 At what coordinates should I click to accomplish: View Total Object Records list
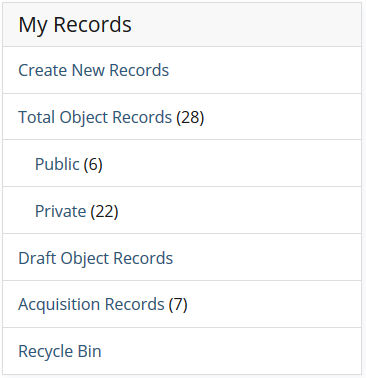(95, 117)
